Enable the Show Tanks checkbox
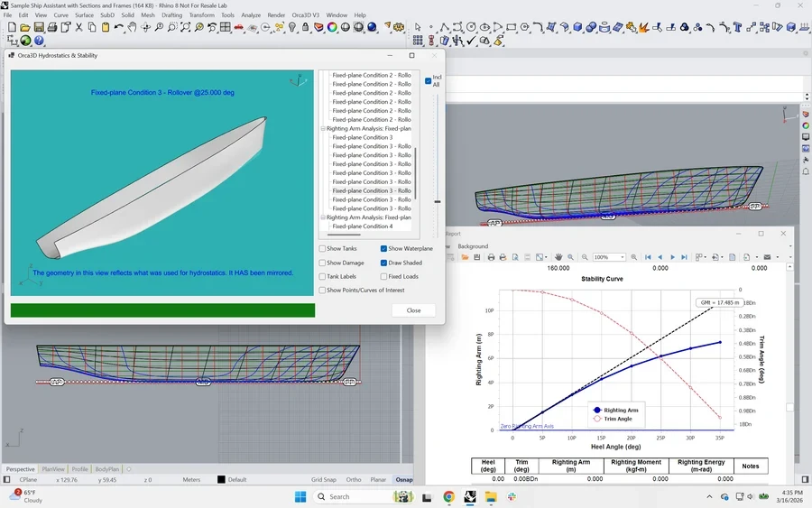The width and height of the screenshot is (812, 508). [323, 248]
